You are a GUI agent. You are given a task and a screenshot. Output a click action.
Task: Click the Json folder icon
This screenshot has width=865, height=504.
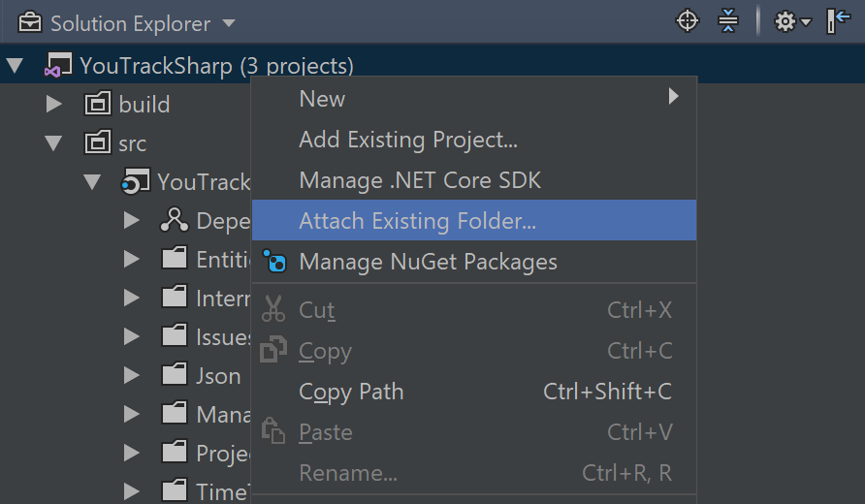pos(175,373)
